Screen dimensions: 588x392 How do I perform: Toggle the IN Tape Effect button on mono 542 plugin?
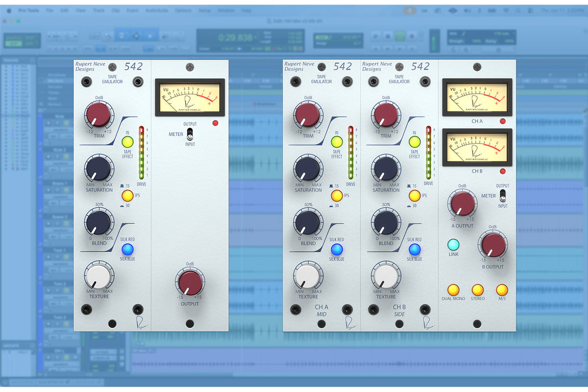[127, 142]
